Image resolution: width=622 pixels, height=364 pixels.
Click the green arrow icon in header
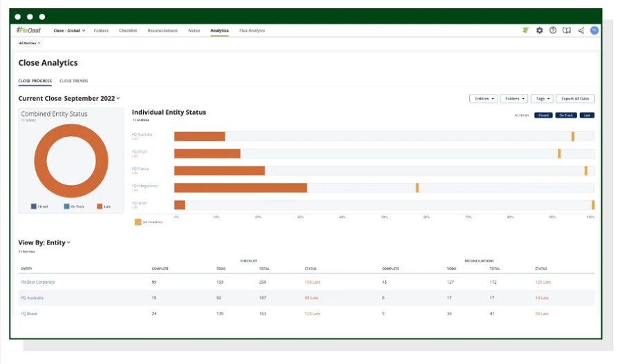[x=526, y=30]
